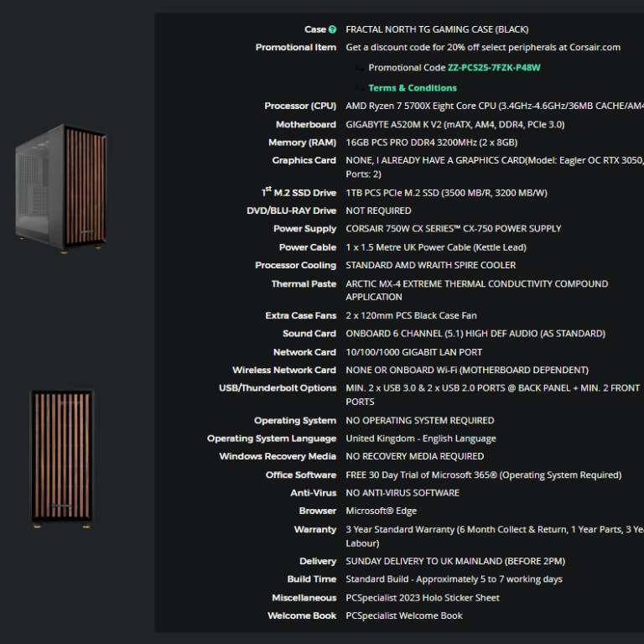644x644 pixels.
Task: Click NO OPERATING SYSTEM REQUIRED value
Action: click(420, 421)
